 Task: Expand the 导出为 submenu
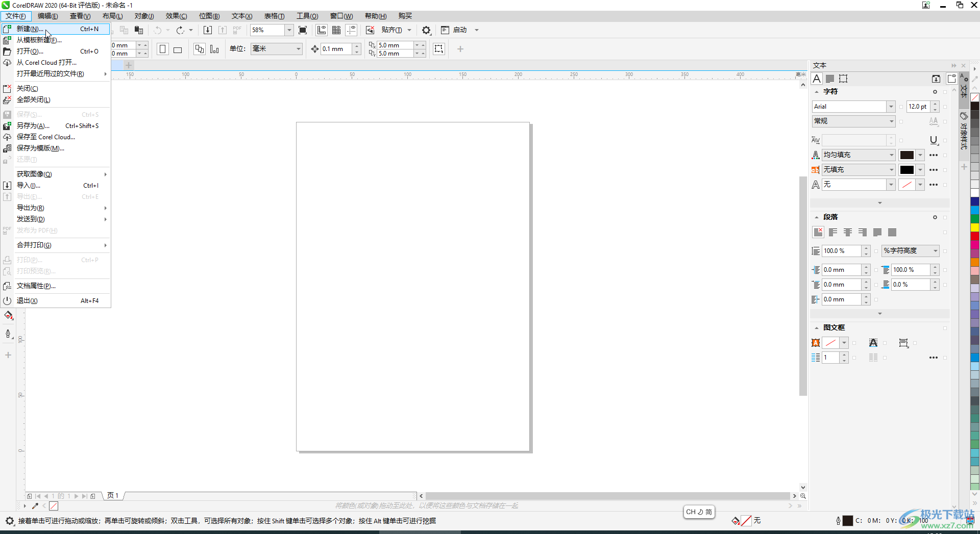click(56, 208)
